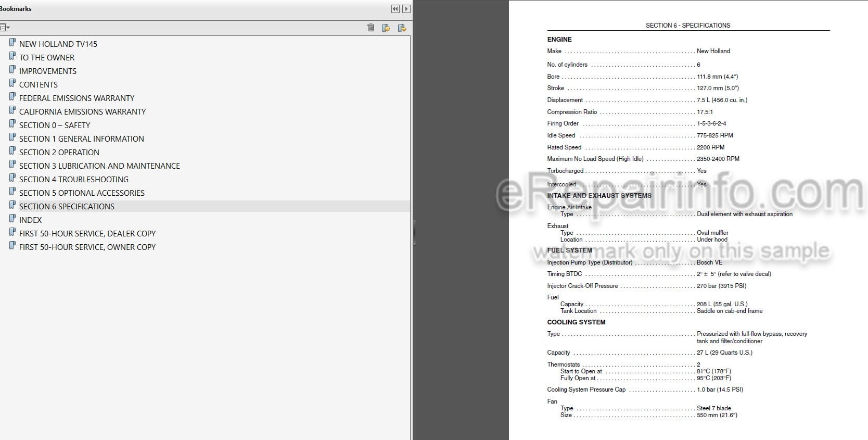Click the injection pump value 'Bosch VE'
This screenshot has height=440, width=868.
click(709, 262)
